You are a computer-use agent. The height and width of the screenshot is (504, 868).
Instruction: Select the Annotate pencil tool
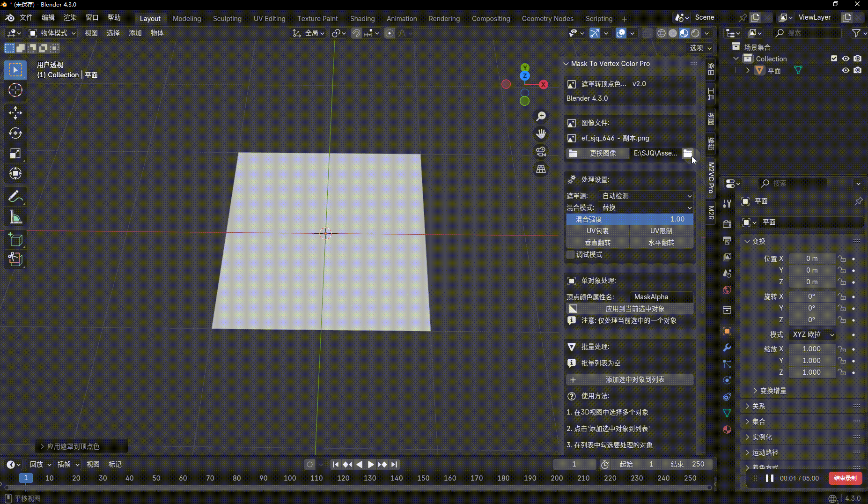[15, 196]
